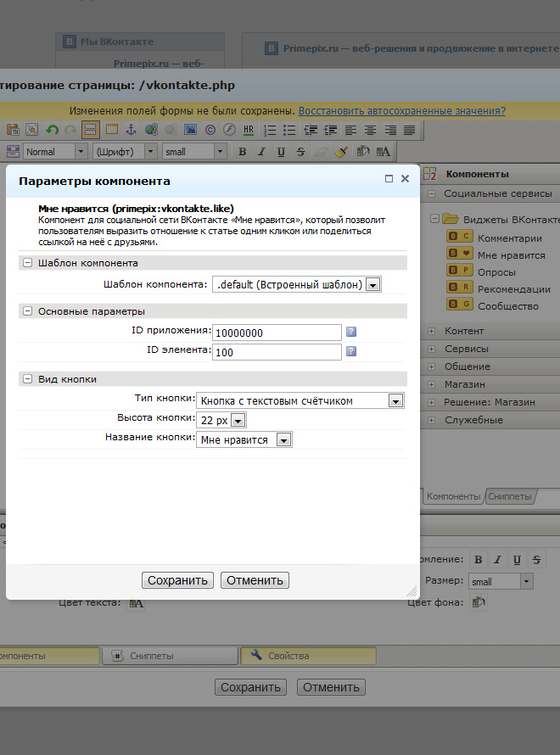Open the Высота кнопки dropdown

click(x=238, y=420)
